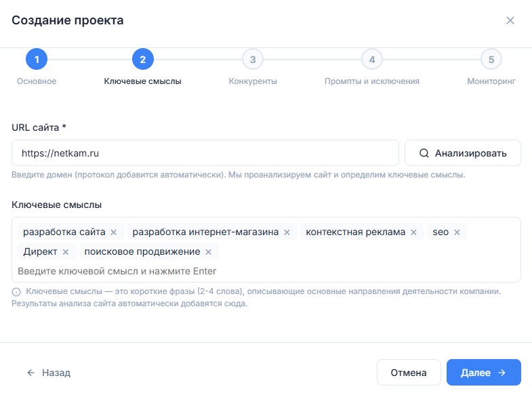Go back using Назад
This screenshot has width=532, height=395.
pyautogui.click(x=49, y=373)
